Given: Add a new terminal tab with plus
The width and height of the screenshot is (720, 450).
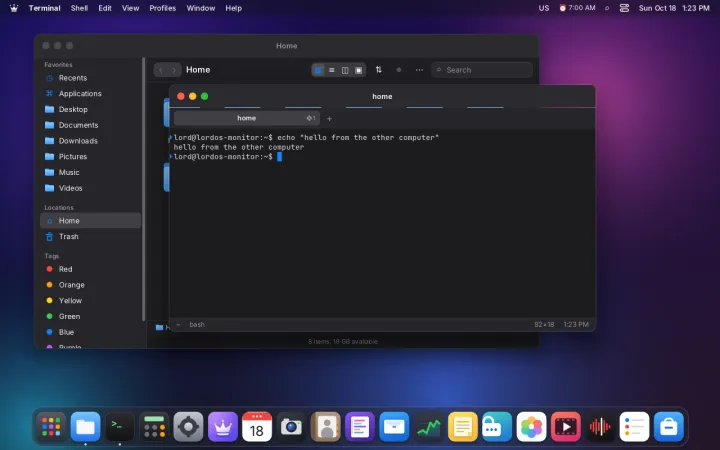Looking at the screenshot, I should pos(329,118).
